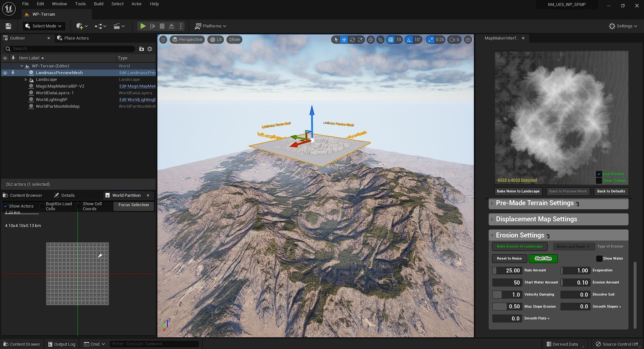Open the viewport layout maximize icon
This screenshot has height=349, width=644.
click(x=468, y=39)
